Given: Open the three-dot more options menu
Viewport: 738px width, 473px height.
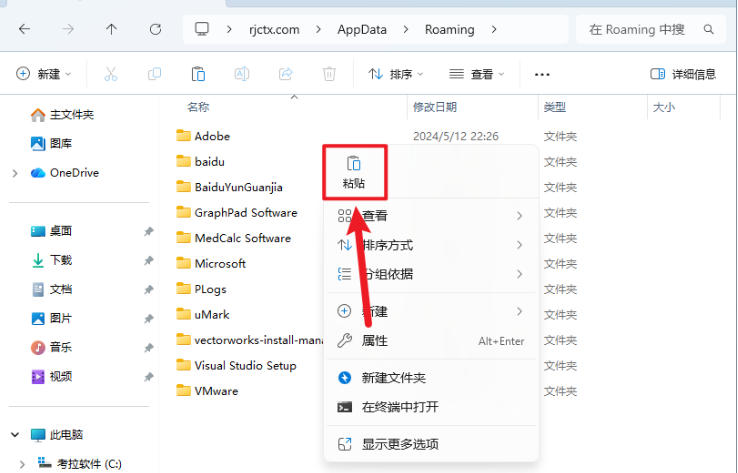Looking at the screenshot, I should tap(542, 74).
